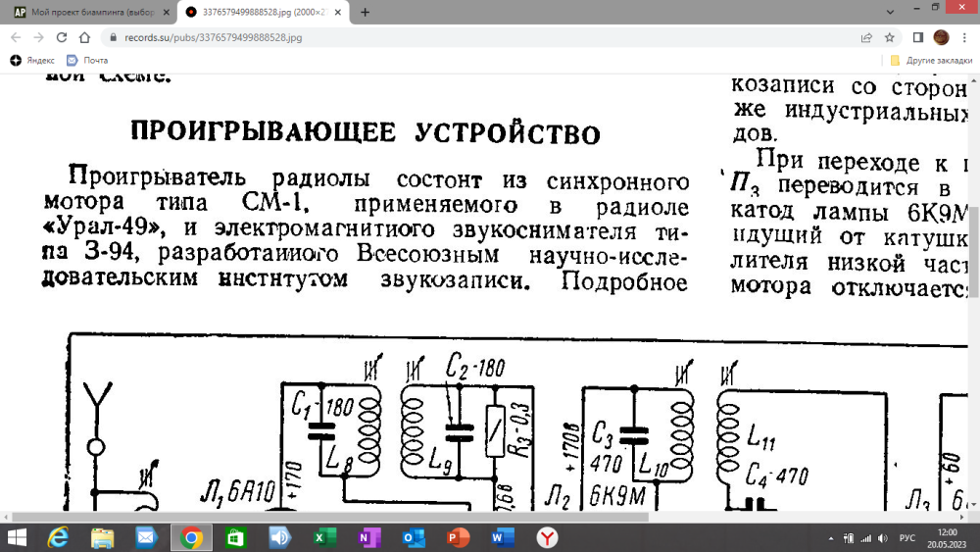Viewport: 980px width, 552px height.
Task: Open the tab search dropdown arrow
Action: pyautogui.click(x=890, y=12)
